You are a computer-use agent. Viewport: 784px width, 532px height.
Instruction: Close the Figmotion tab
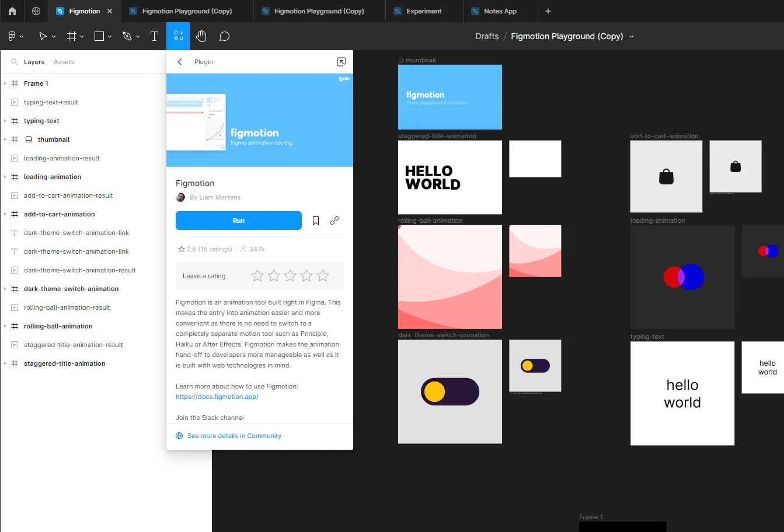coord(110,11)
